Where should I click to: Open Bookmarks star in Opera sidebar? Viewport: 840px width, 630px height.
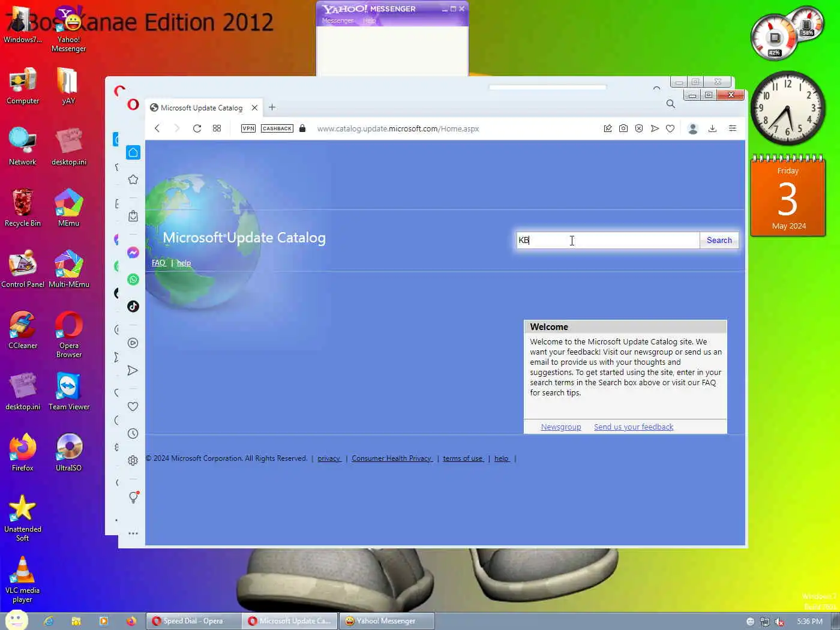pyautogui.click(x=133, y=179)
